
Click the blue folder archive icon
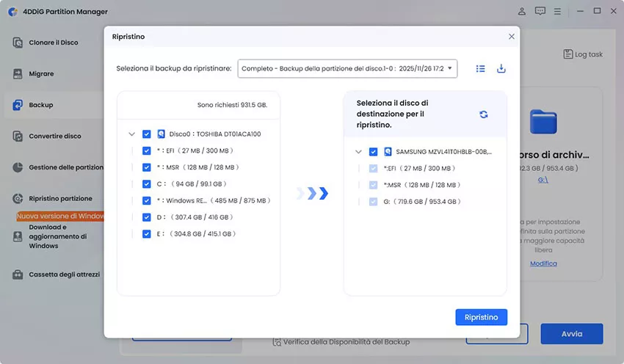(x=543, y=122)
